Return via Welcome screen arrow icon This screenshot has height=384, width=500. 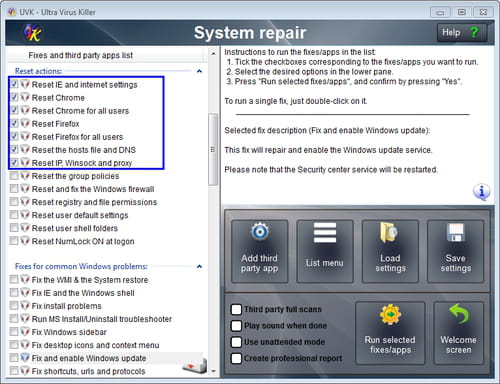tap(459, 313)
